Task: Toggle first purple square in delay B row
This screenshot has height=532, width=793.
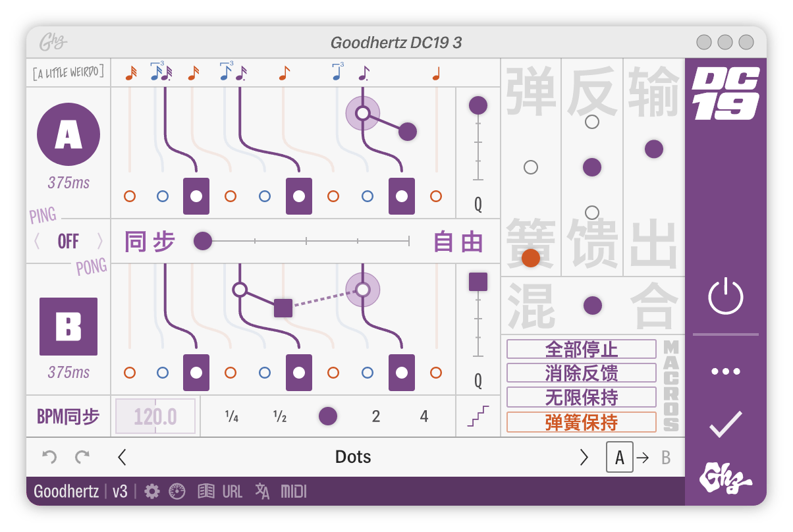Action: (196, 373)
